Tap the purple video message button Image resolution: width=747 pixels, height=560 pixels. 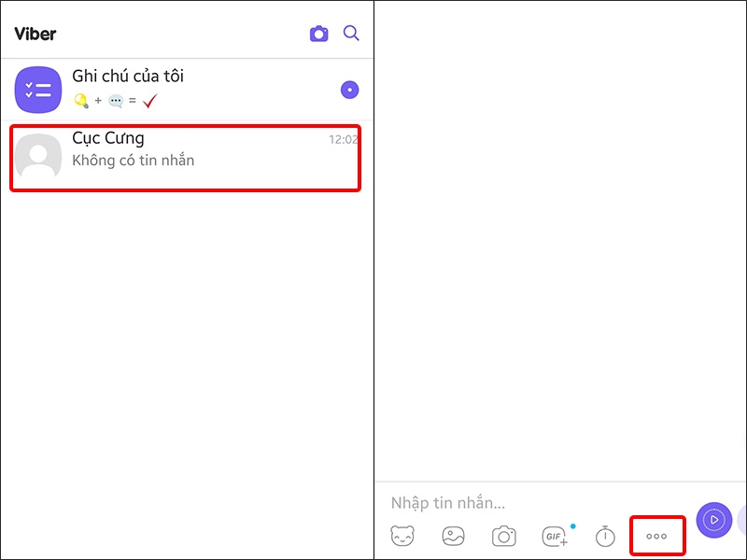[x=713, y=520]
